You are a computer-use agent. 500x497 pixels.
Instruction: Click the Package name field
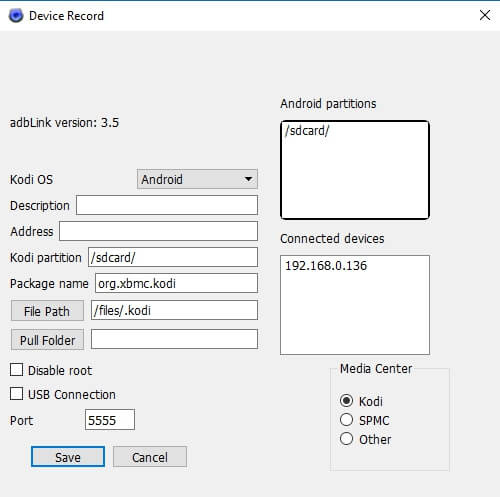tap(176, 283)
